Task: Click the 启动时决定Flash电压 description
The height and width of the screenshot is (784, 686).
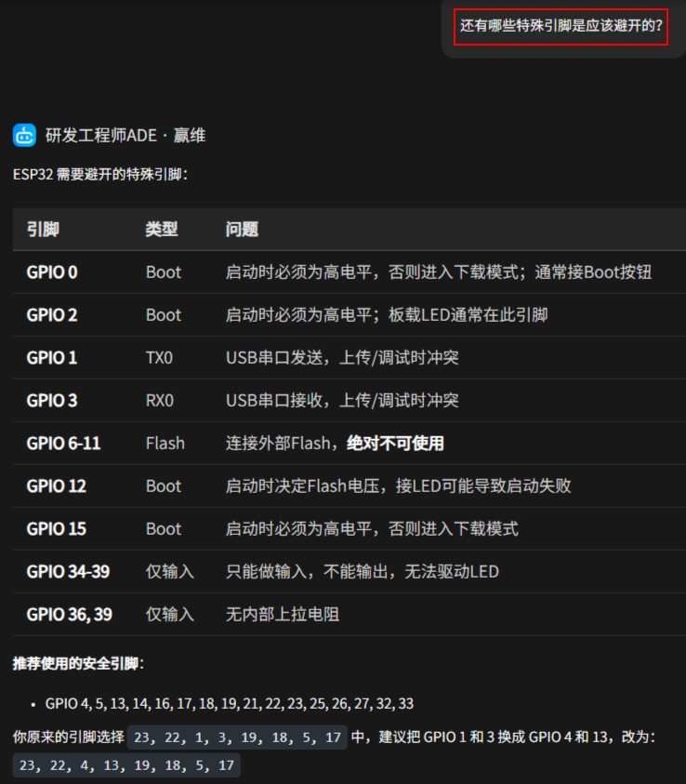Action: pos(398,486)
